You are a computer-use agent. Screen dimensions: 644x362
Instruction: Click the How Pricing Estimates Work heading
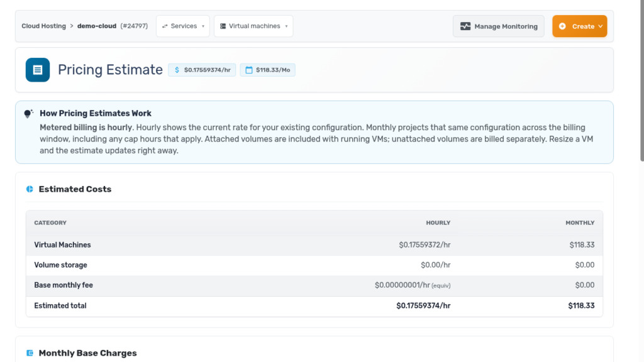click(x=96, y=113)
